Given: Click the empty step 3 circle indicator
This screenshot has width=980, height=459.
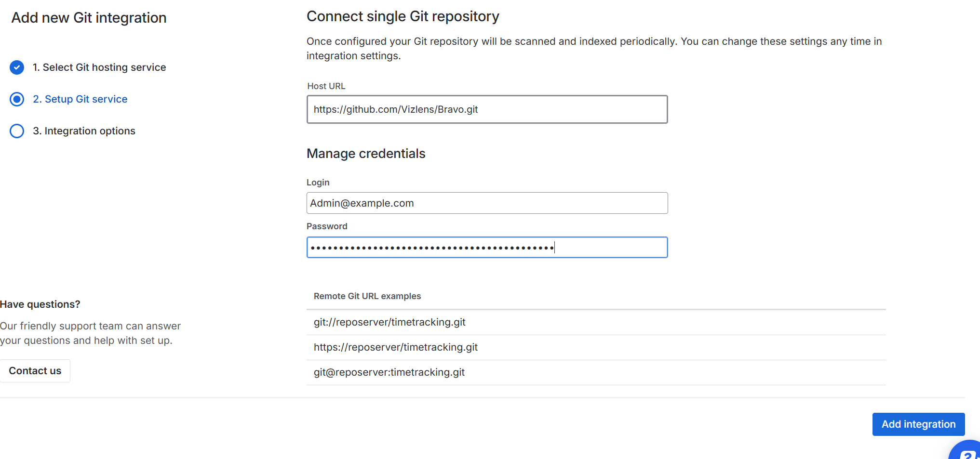Looking at the screenshot, I should (17, 131).
